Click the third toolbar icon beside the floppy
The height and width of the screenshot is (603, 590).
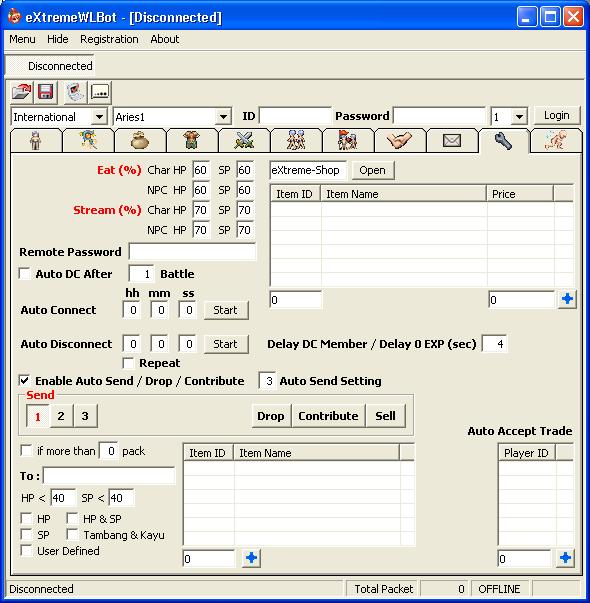(x=75, y=92)
